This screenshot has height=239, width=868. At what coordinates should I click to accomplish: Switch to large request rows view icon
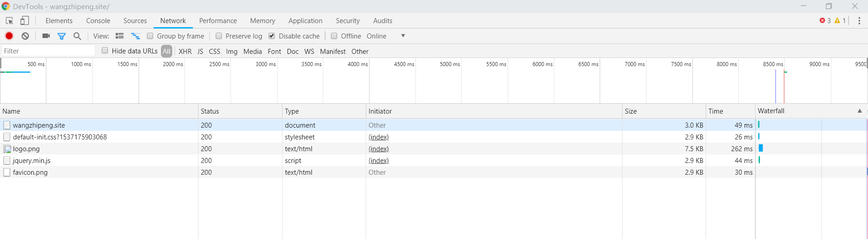click(x=120, y=36)
